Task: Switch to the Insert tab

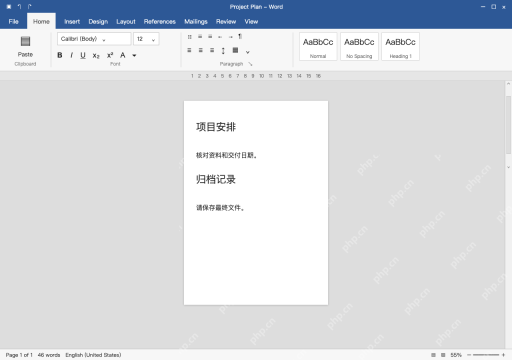Action: click(x=72, y=22)
